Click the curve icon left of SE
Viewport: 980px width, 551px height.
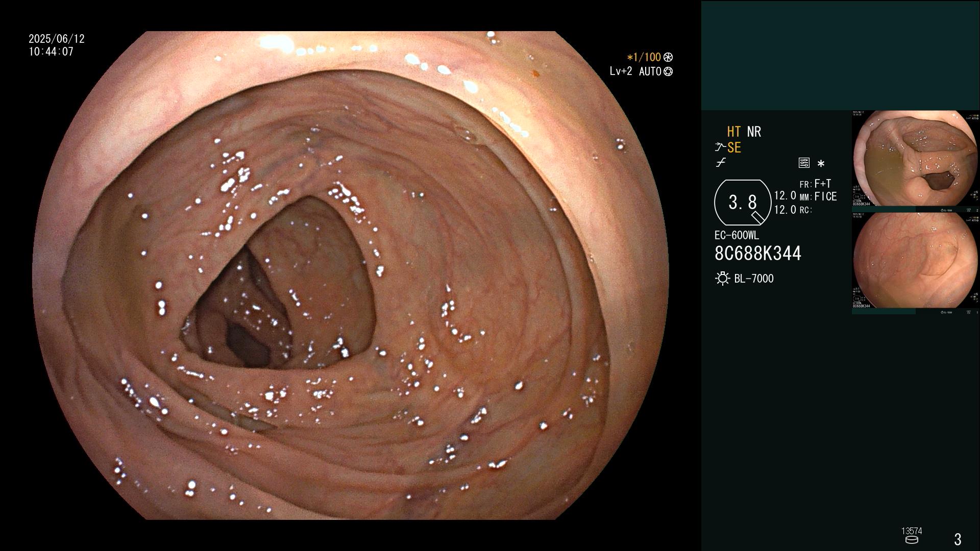720,148
